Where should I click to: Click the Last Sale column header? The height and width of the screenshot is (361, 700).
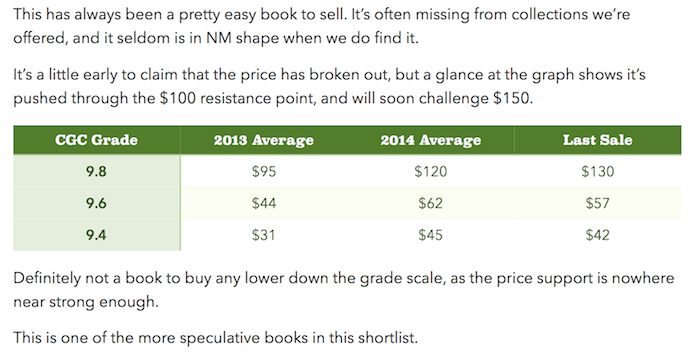pos(598,140)
